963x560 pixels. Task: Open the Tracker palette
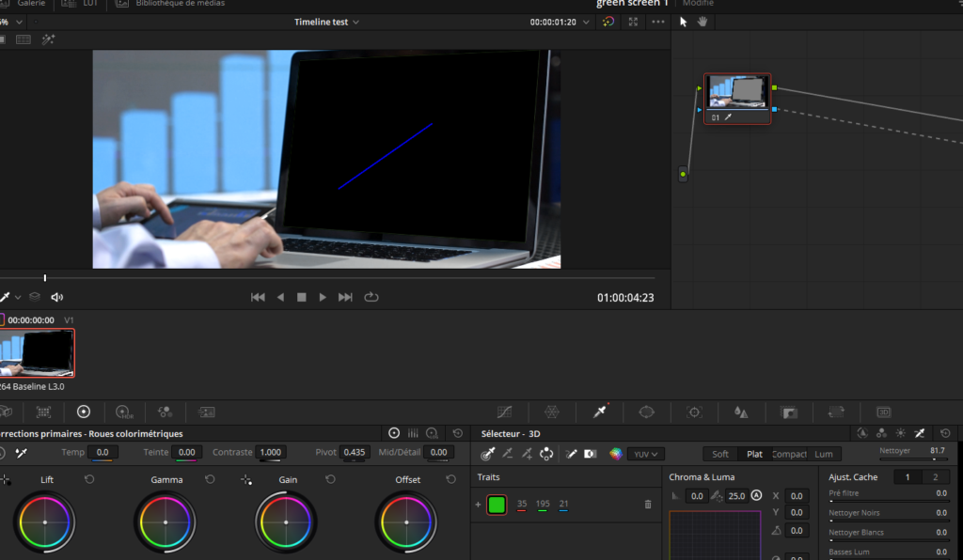point(694,412)
